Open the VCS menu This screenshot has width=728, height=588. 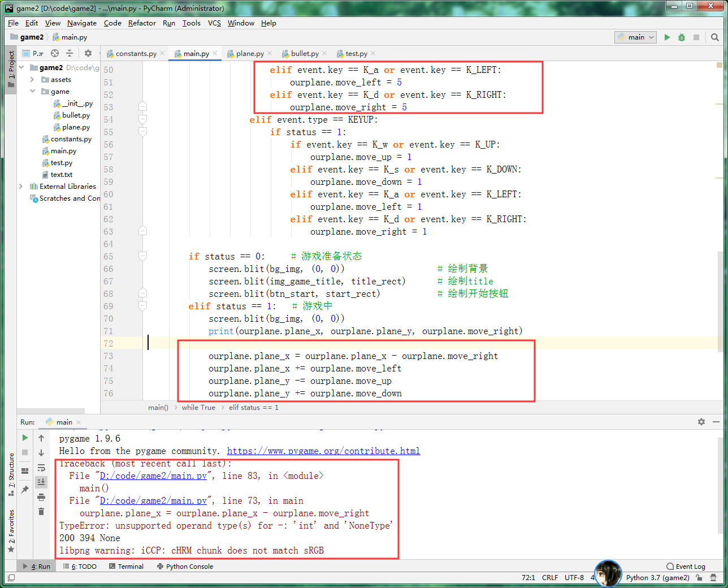(x=214, y=23)
